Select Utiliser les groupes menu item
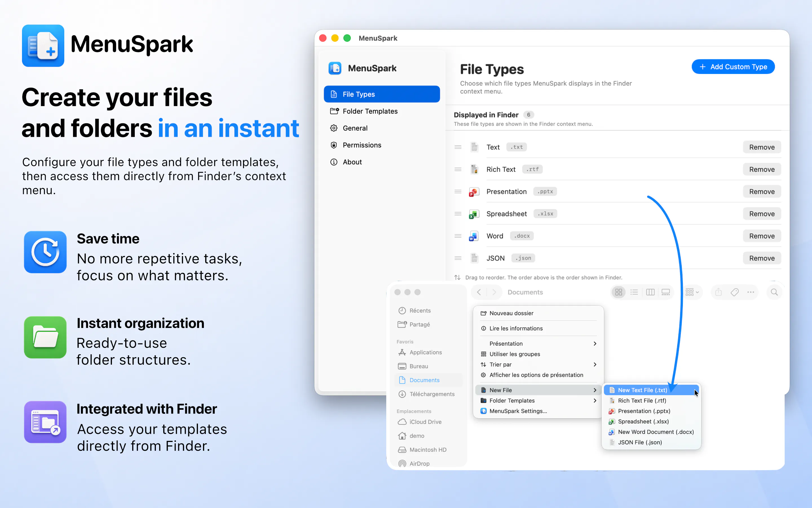The height and width of the screenshot is (508, 812). click(x=538, y=354)
